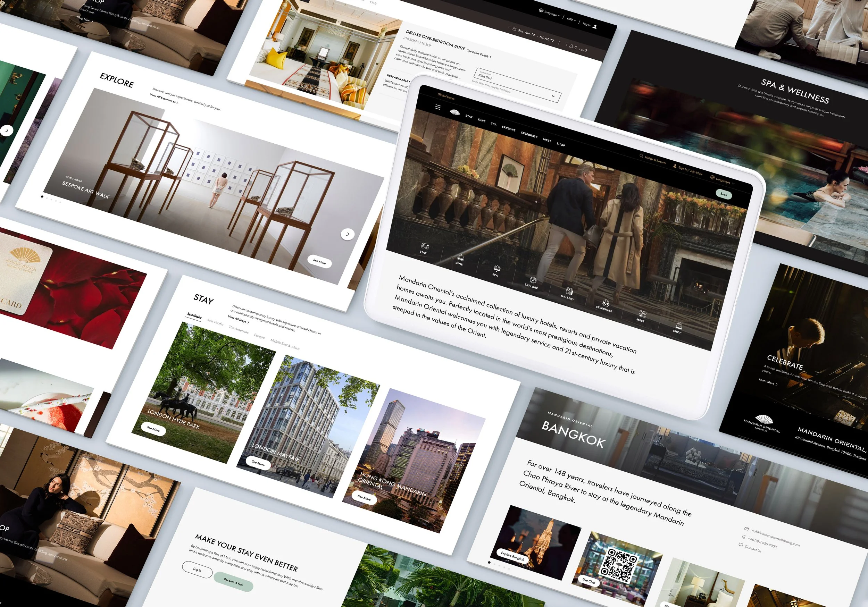This screenshot has width=868, height=607.
Task: Click the back chevron before the calendar dates
Action: click(509, 28)
